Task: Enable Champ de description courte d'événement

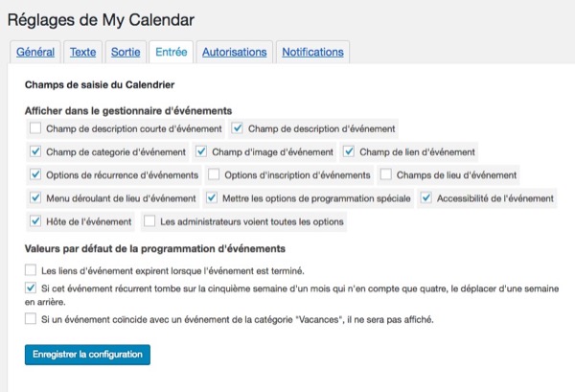Action: (x=35, y=128)
